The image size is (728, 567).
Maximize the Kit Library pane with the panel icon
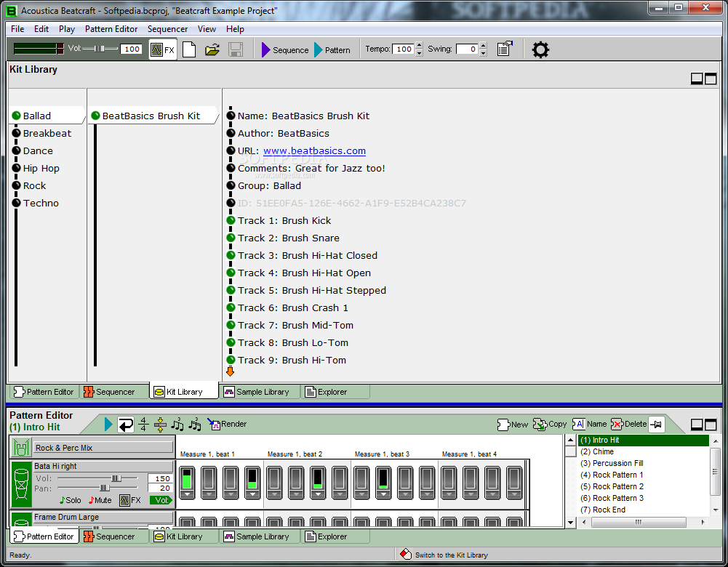711,79
